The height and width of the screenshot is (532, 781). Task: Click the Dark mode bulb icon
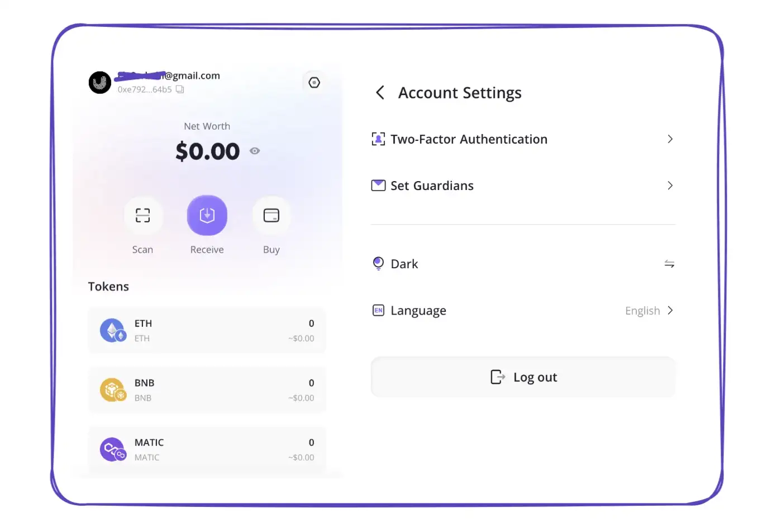point(378,264)
